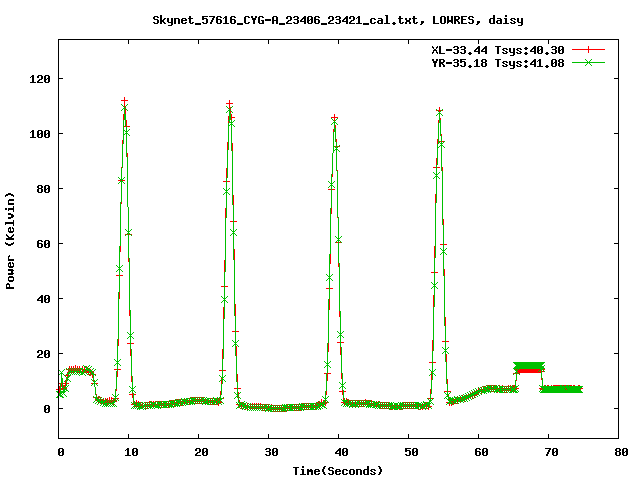Click the y-axis tick label 80

[43, 189]
